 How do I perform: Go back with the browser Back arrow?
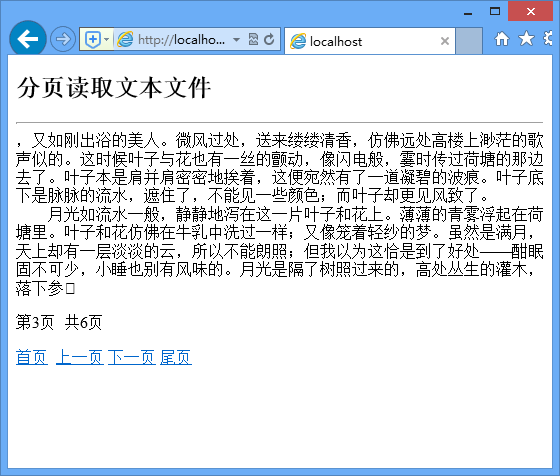click(x=28, y=39)
